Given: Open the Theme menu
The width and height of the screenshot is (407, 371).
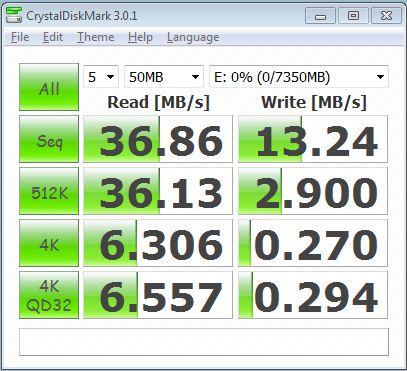Looking at the screenshot, I should click(96, 37).
